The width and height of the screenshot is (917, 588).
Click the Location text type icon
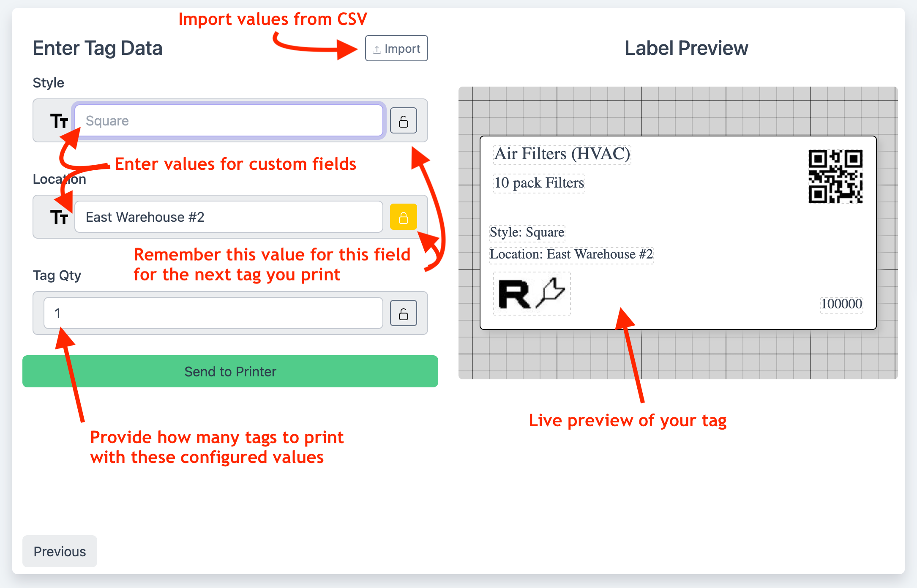point(59,217)
